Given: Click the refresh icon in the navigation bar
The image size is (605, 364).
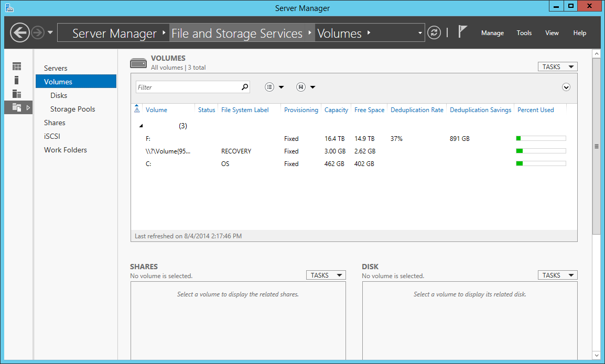Looking at the screenshot, I should pyautogui.click(x=434, y=32).
